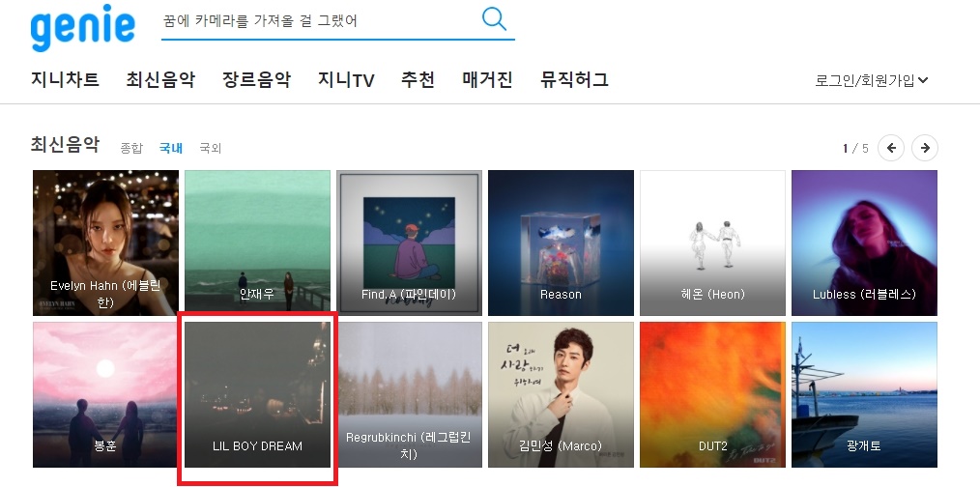Viewport: 980px width, 487px height.
Task: Open the Reason album thumbnail
Action: tap(561, 243)
